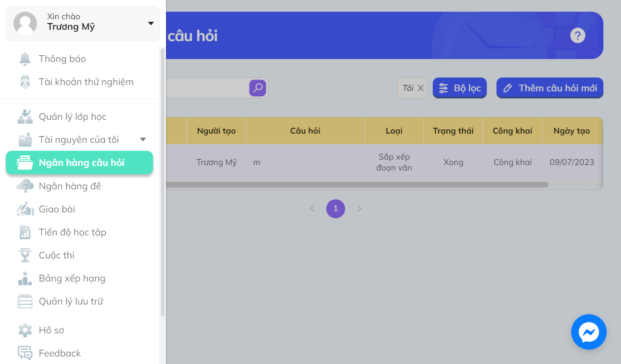Click the sidebar vertical scrollbar
621x364 pixels.
click(163, 182)
